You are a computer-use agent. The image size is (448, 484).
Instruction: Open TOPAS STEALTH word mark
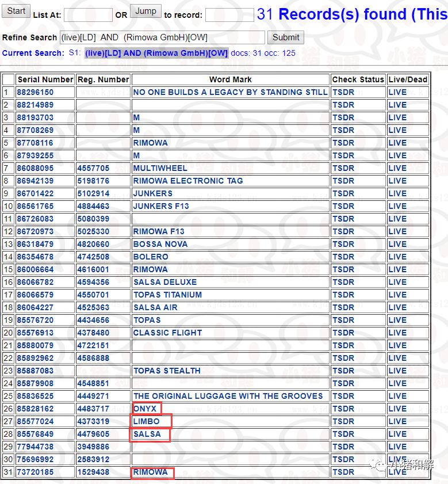(x=167, y=371)
